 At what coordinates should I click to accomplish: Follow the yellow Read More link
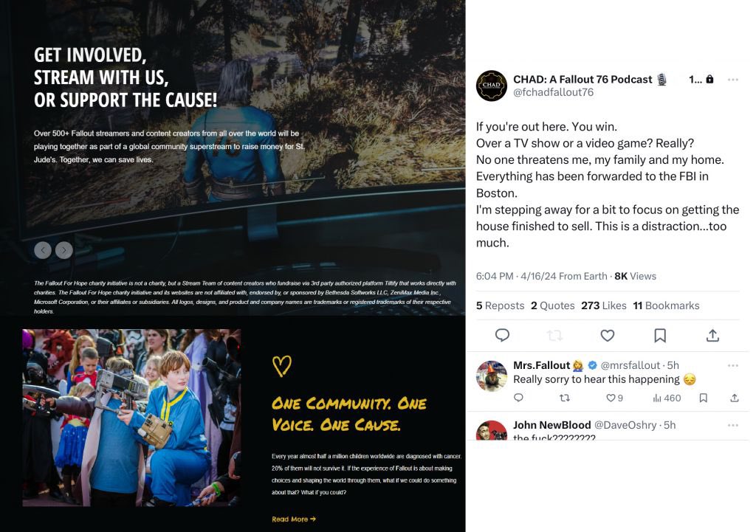294,519
